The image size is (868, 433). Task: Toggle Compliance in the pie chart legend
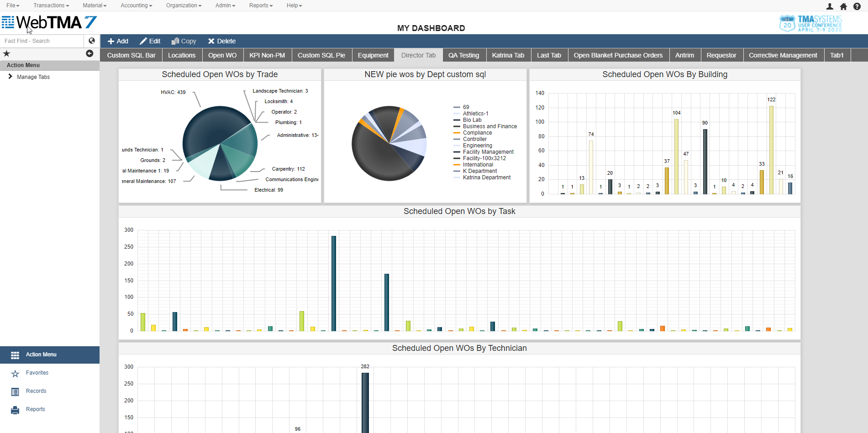click(478, 132)
